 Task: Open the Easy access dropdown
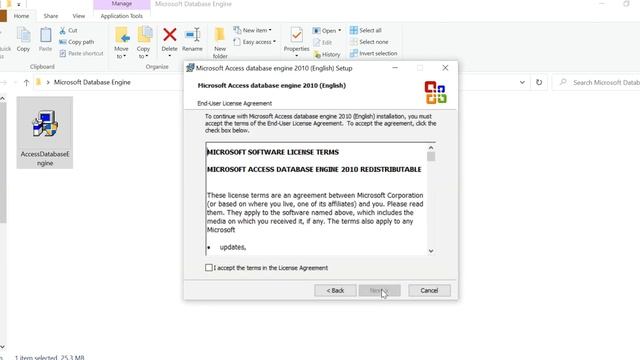coord(254,42)
